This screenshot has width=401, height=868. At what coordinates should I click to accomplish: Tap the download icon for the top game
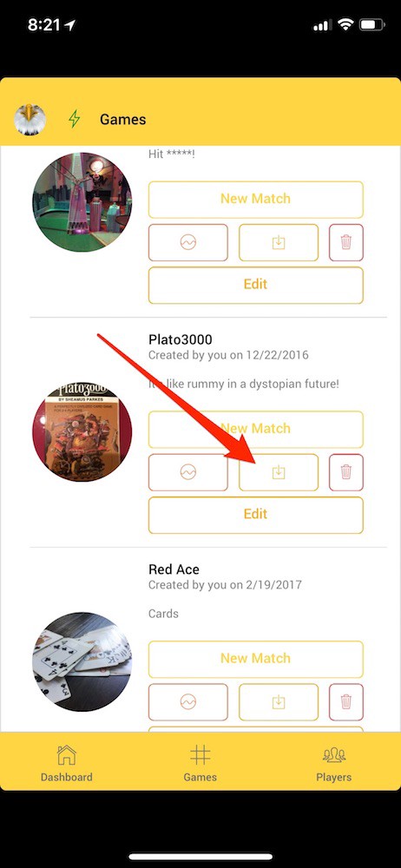279,242
